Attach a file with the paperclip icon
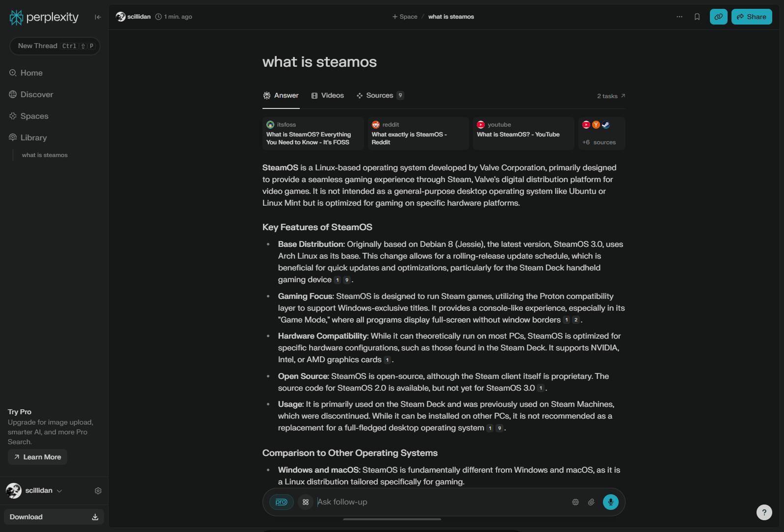 point(591,502)
